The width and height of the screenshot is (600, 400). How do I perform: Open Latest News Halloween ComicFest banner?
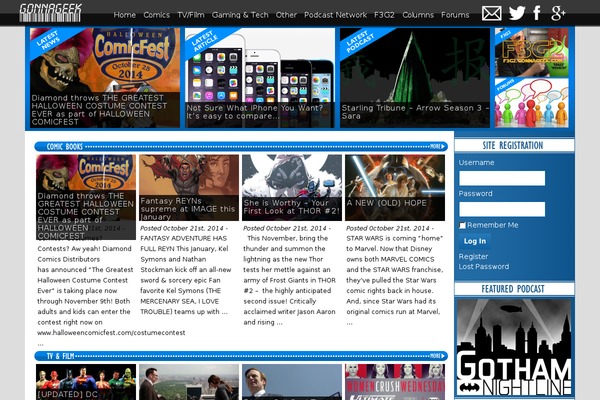click(105, 78)
